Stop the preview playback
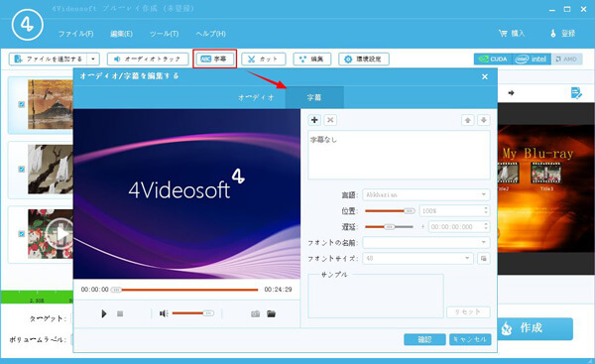This screenshot has height=364, width=595. point(120,313)
